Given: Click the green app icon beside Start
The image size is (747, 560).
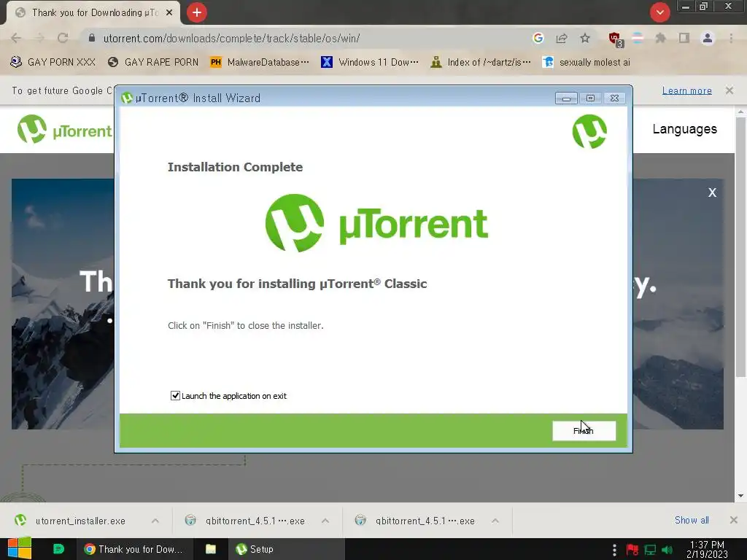Looking at the screenshot, I should pyautogui.click(x=58, y=549).
